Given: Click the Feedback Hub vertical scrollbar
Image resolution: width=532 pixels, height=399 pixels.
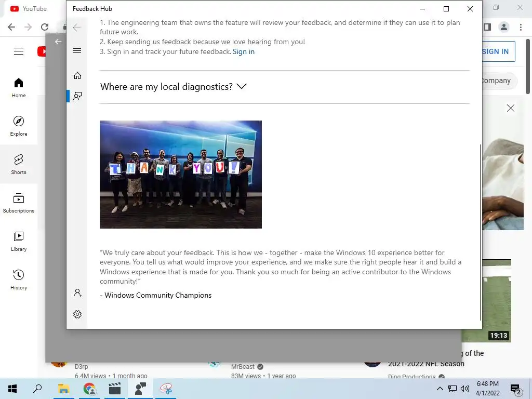Looking at the screenshot, I should (481, 232).
